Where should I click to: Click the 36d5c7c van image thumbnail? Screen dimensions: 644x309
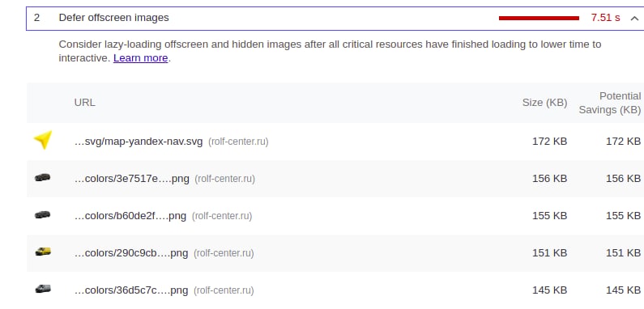43,289
